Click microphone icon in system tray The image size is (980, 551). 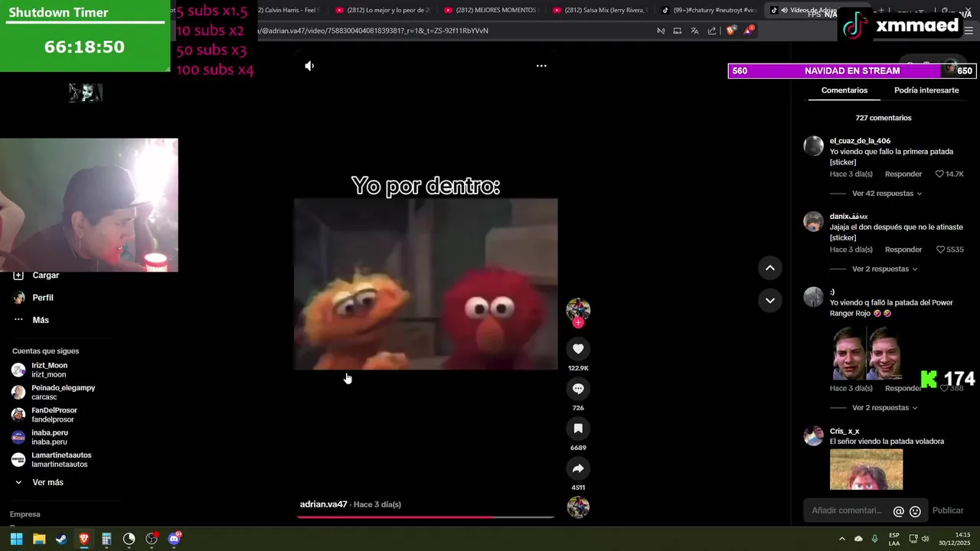875,539
